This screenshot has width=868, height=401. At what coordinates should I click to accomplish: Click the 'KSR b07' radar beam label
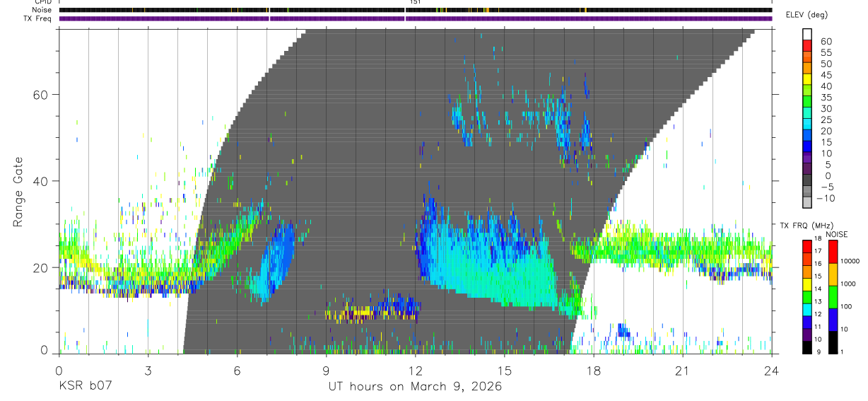pyautogui.click(x=85, y=387)
